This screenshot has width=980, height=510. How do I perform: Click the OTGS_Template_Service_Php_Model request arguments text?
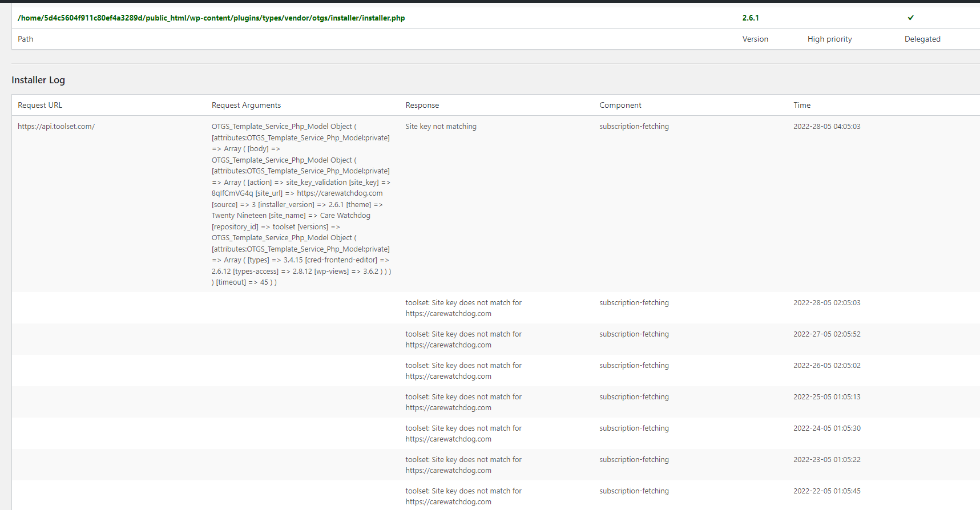[301, 204]
